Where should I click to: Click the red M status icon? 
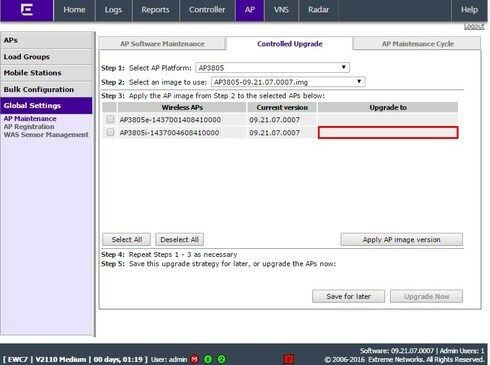coord(195,359)
